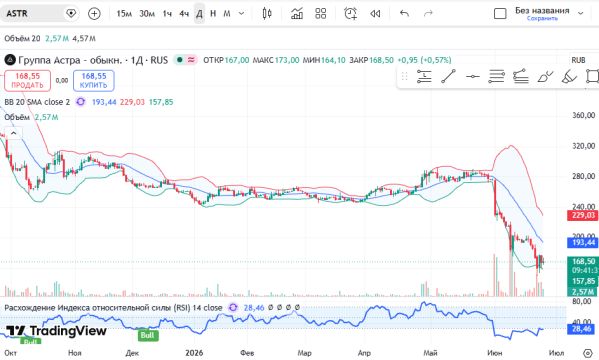Image resolution: width=599 pixels, height=360 pixels.
Task: Open the layout setup square icon
Action: click(500, 14)
